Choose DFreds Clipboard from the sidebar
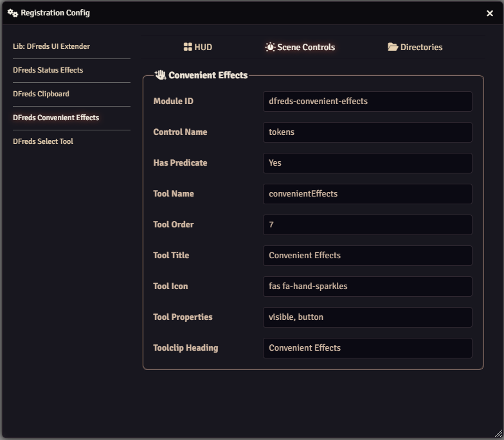This screenshot has height=440, width=504. [41, 94]
